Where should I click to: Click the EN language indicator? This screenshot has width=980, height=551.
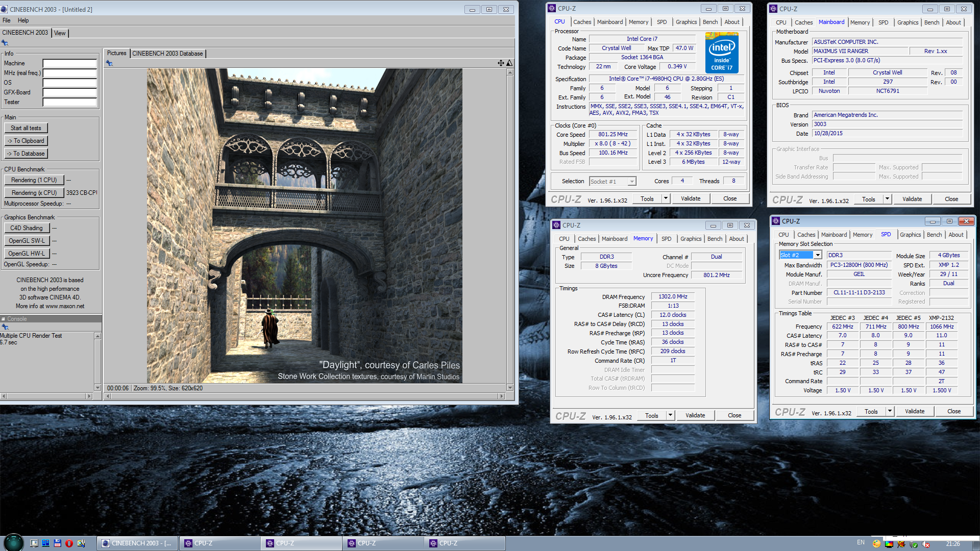coord(861,543)
